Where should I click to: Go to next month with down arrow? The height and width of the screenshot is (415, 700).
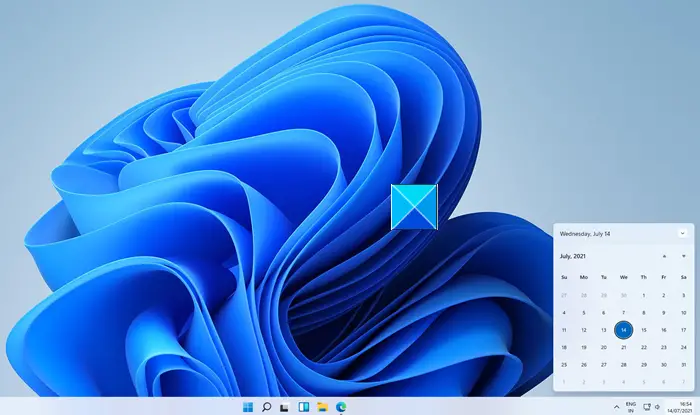click(x=683, y=256)
